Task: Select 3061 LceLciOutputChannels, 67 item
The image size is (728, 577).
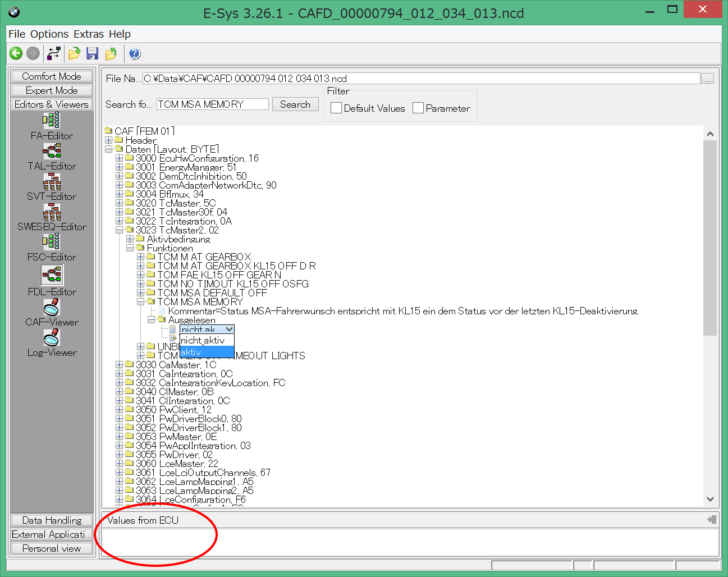Action: tap(203, 473)
